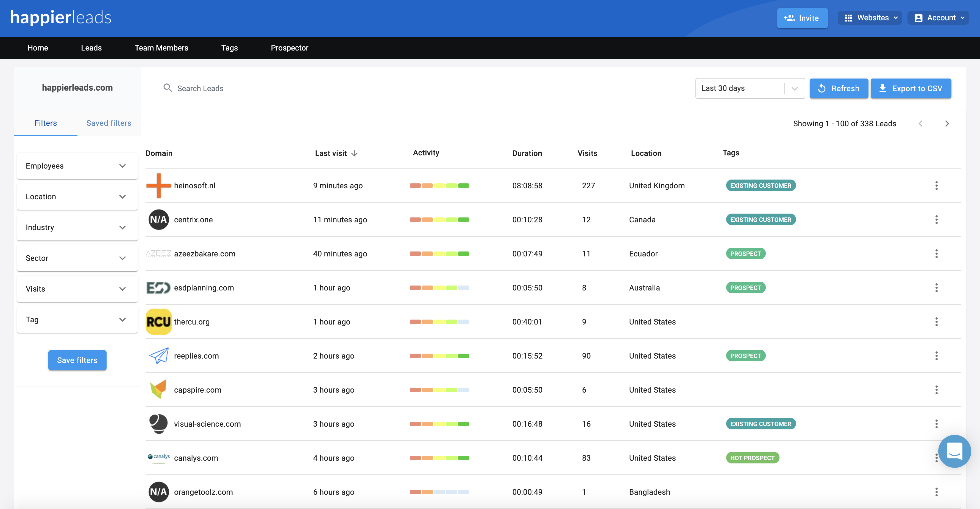The width and height of the screenshot is (980, 509).
Task: Click the HOT PROSPECT tag on canalys.com
Action: (x=752, y=458)
